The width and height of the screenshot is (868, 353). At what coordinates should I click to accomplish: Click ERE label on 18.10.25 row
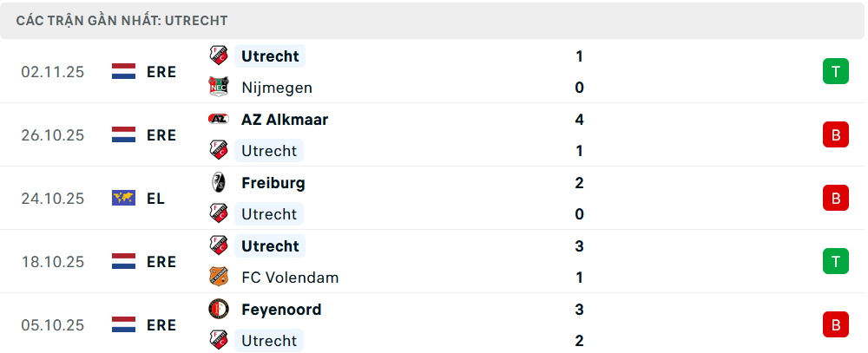(161, 261)
